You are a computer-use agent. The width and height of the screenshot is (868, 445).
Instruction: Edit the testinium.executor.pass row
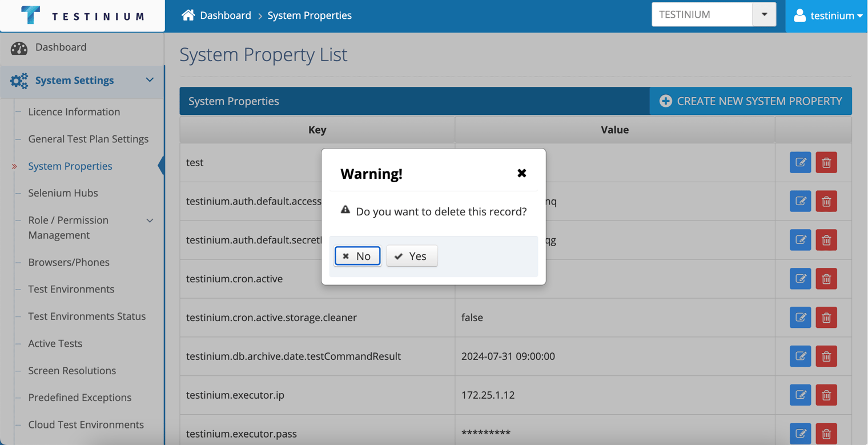801,434
